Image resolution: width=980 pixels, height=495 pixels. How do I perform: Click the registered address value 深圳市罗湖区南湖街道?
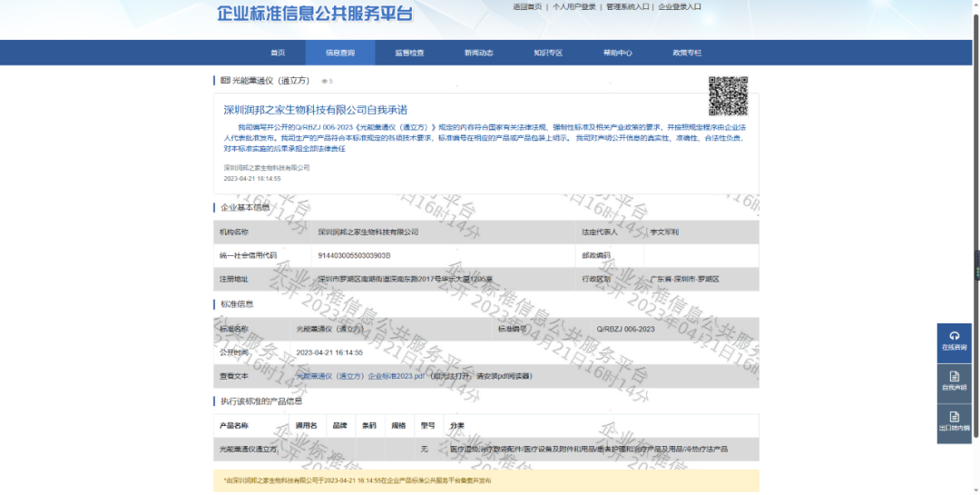[405, 279]
